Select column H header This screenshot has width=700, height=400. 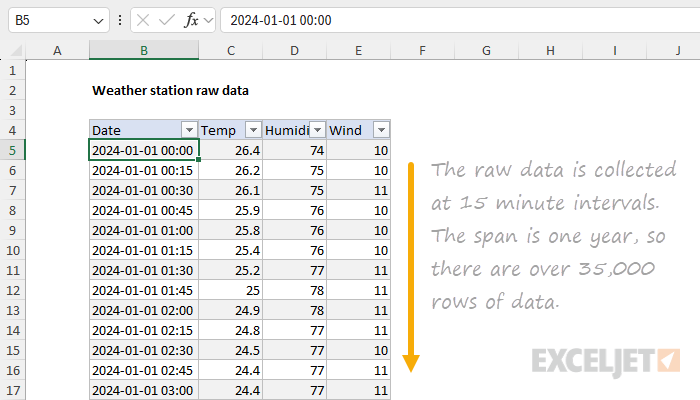[x=550, y=50]
